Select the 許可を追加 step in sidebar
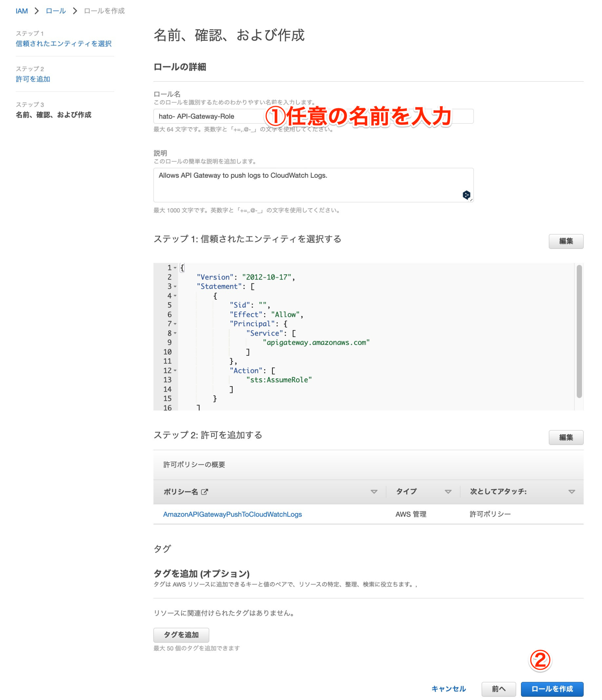 tap(33, 79)
